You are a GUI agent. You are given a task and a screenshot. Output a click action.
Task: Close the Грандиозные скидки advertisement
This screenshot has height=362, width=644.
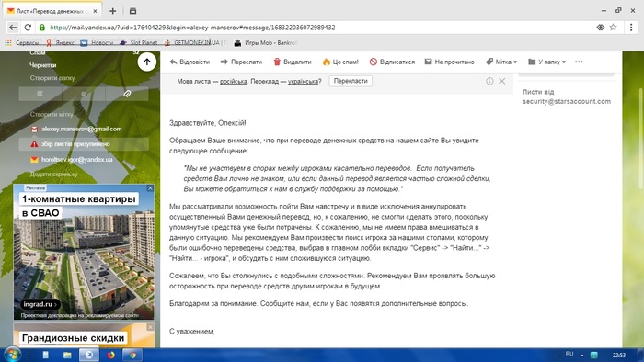pos(150,327)
